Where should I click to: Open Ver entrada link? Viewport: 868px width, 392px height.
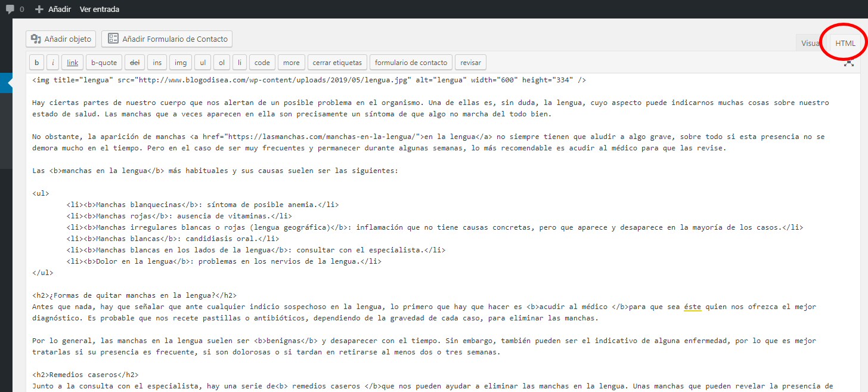[99, 9]
